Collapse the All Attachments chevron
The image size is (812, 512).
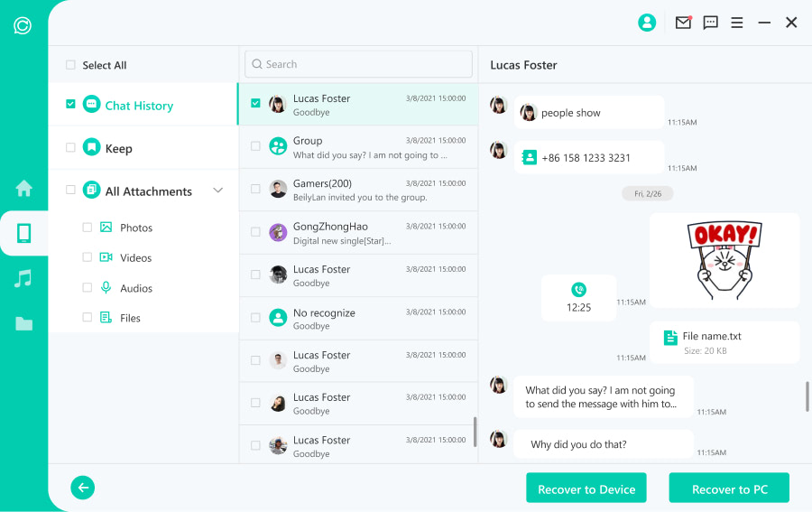pyautogui.click(x=217, y=191)
